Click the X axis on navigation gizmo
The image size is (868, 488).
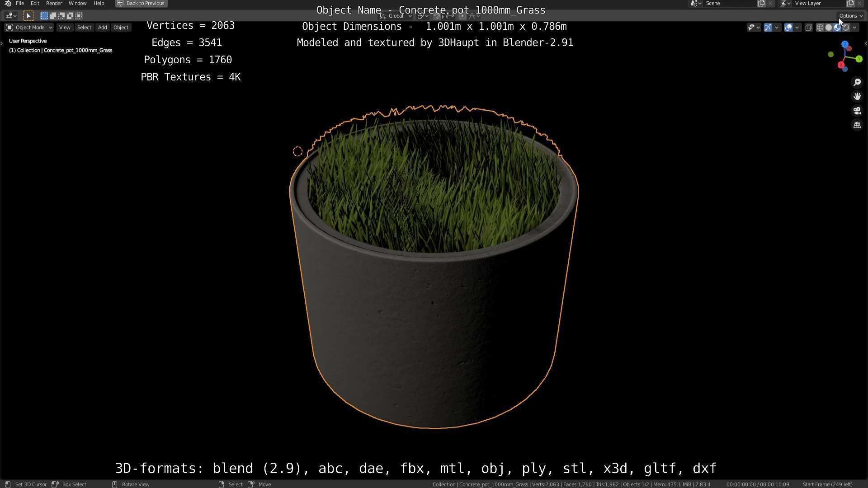(841, 65)
